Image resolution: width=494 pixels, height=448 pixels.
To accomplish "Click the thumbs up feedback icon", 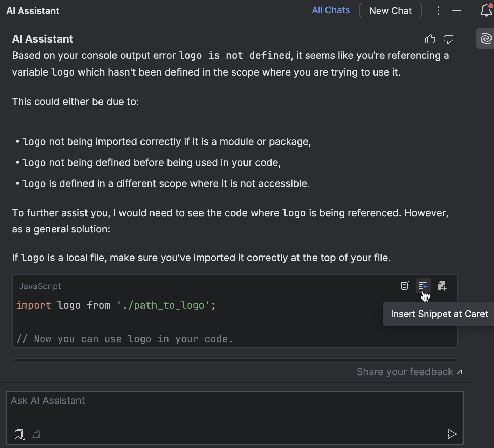I will point(430,39).
